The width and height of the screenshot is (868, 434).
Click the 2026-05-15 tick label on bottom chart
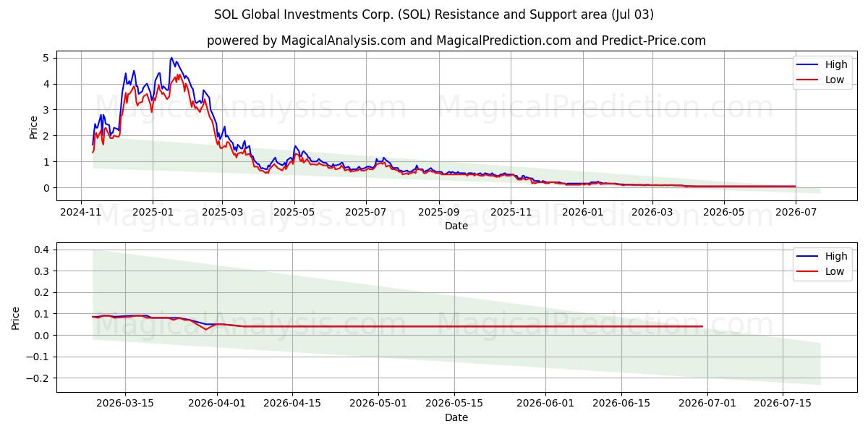pyautogui.click(x=454, y=404)
